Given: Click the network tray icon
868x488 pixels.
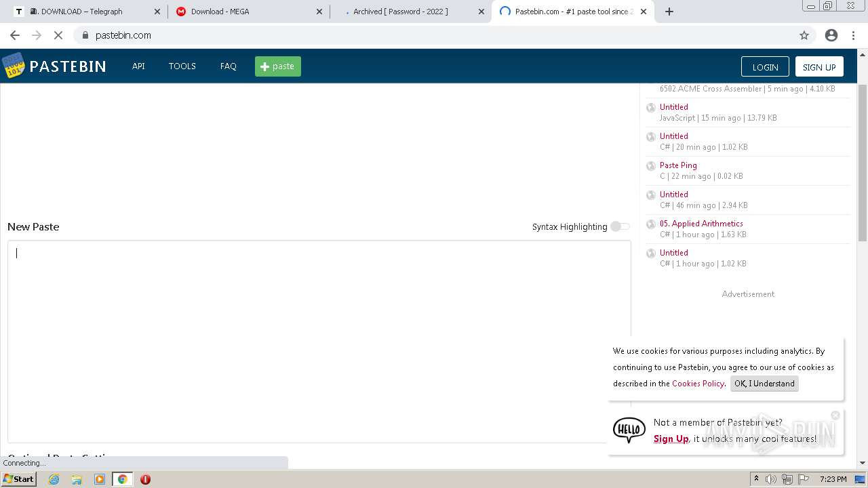Looking at the screenshot, I should [787, 479].
